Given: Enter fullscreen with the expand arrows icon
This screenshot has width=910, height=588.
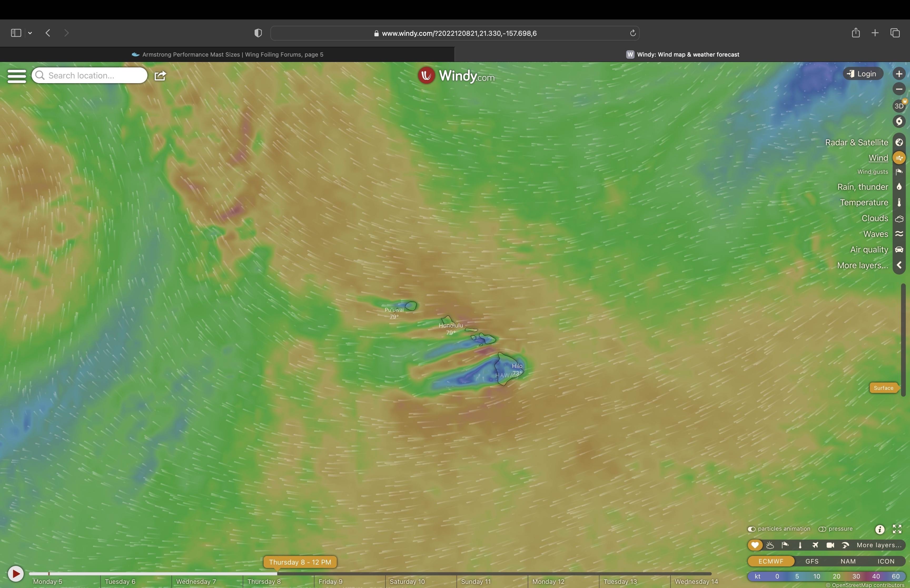Looking at the screenshot, I should point(897,529).
